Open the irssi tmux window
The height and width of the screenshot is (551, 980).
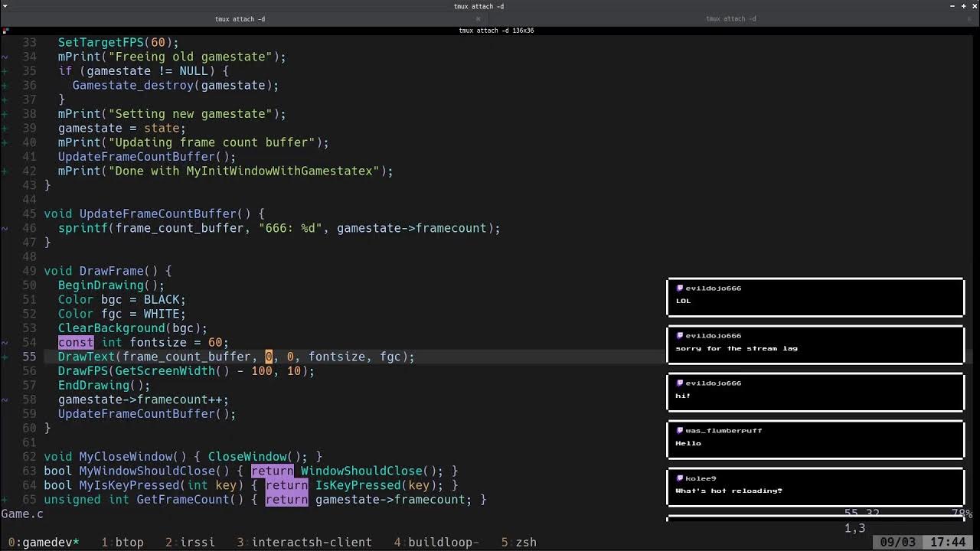tap(190, 542)
